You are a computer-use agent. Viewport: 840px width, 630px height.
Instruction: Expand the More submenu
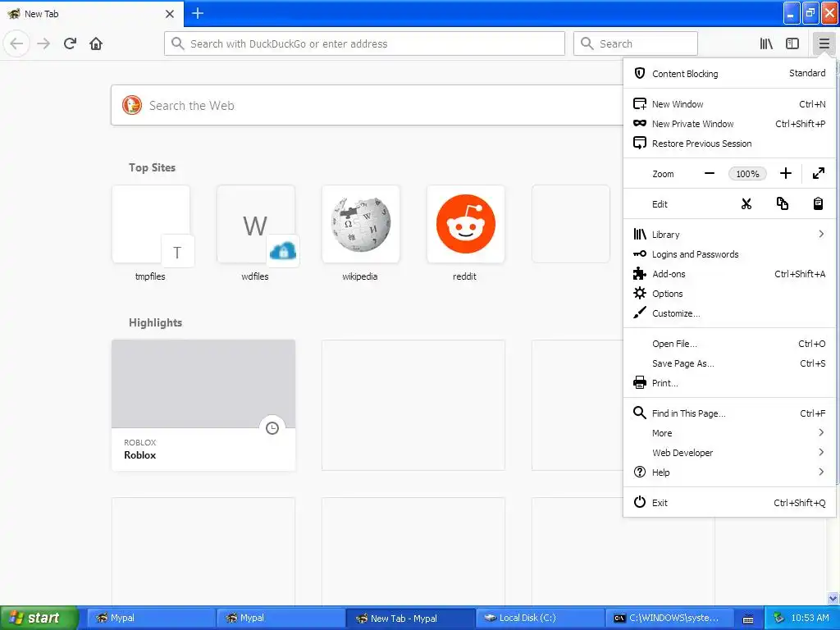tap(729, 433)
